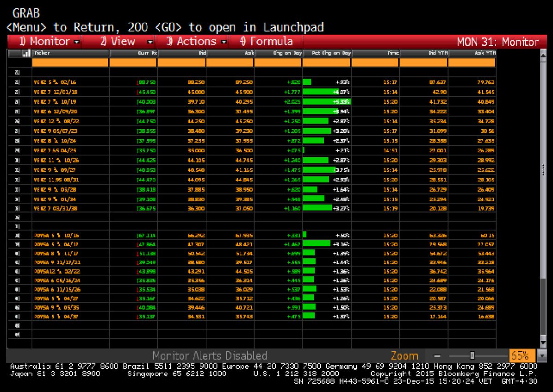The image size is (553, 392).
Task: Click the +5.33% percent change cell
Action: (327, 101)
